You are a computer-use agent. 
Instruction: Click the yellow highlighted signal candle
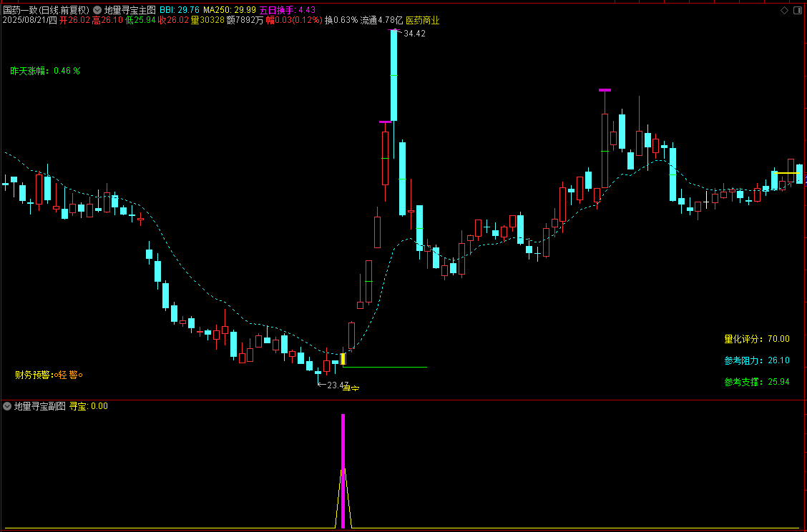pos(343,359)
